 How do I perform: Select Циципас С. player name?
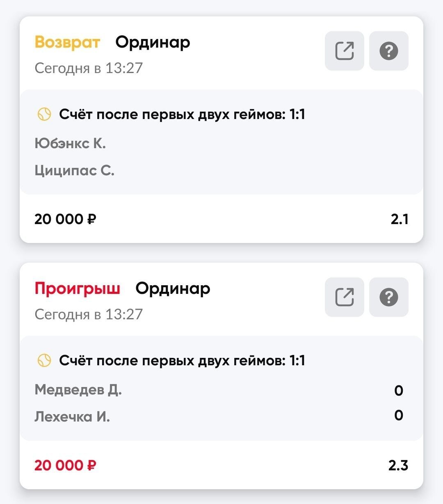click(x=74, y=170)
